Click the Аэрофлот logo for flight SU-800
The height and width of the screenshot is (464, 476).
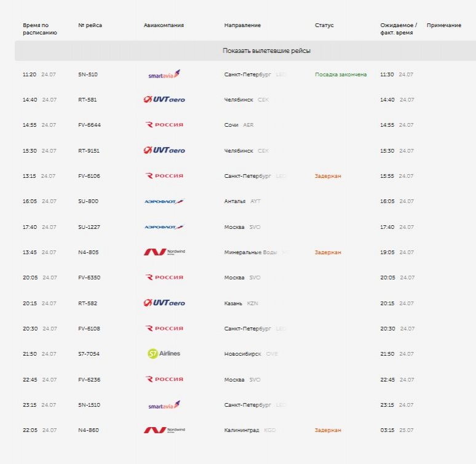coord(164,201)
